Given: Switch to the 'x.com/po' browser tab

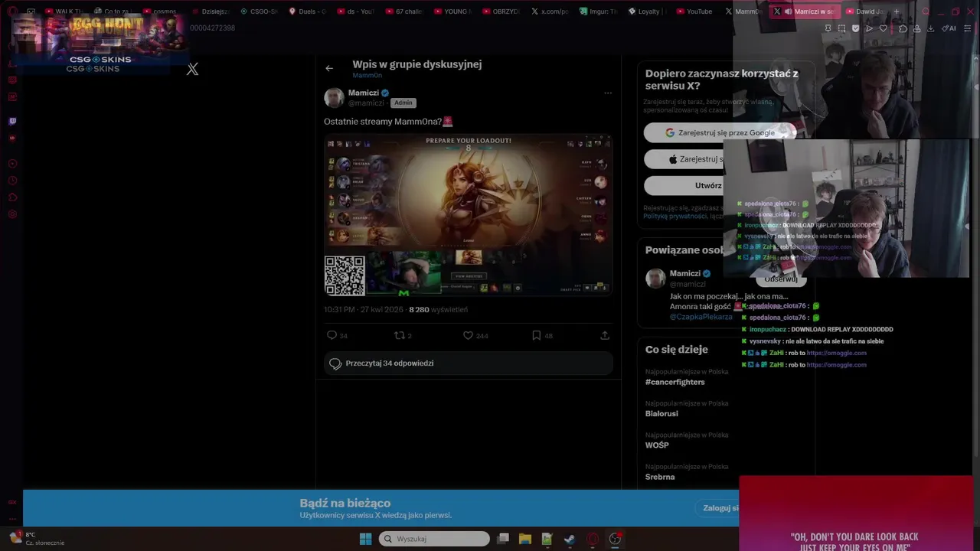Looking at the screenshot, I should coord(549,11).
